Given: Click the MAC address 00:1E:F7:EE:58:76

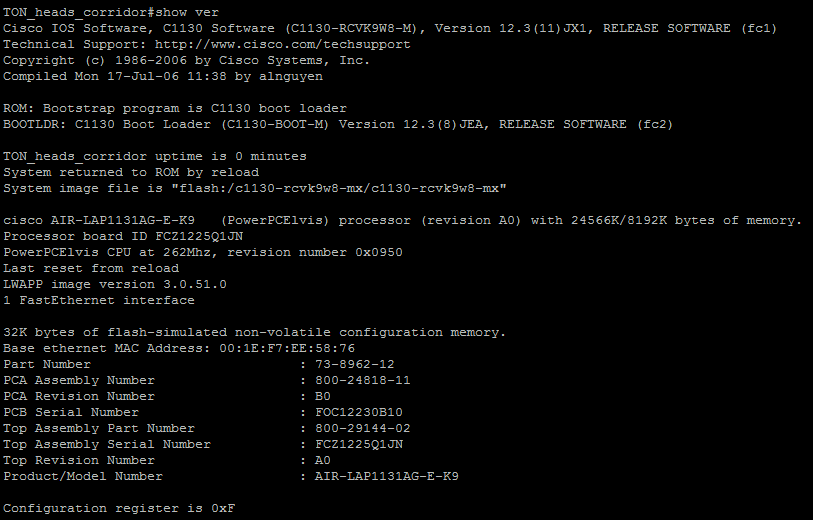Looking at the screenshot, I should click(287, 348).
